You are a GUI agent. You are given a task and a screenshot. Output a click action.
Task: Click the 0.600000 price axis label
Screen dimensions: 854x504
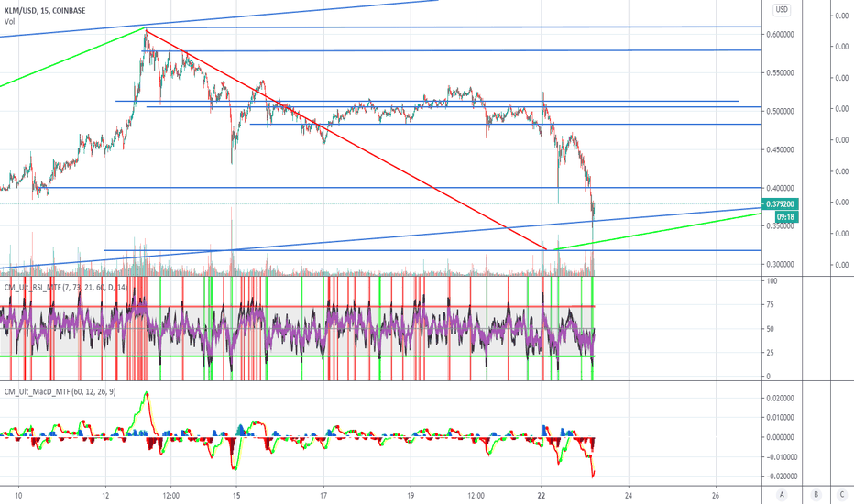[x=780, y=34]
